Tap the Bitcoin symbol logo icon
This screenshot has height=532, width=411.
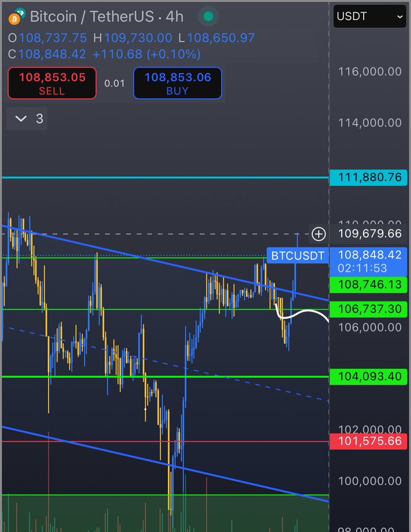(15, 19)
